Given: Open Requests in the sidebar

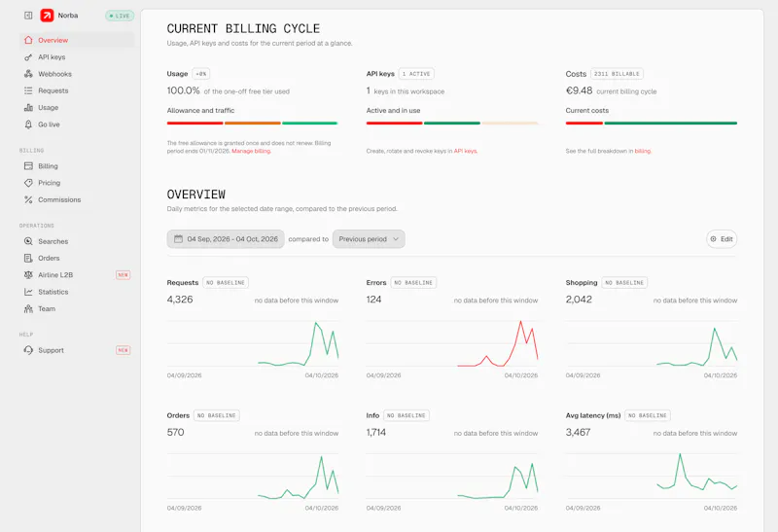Looking at the screenshot, I should pyautogui.click(x=77, y=90).
